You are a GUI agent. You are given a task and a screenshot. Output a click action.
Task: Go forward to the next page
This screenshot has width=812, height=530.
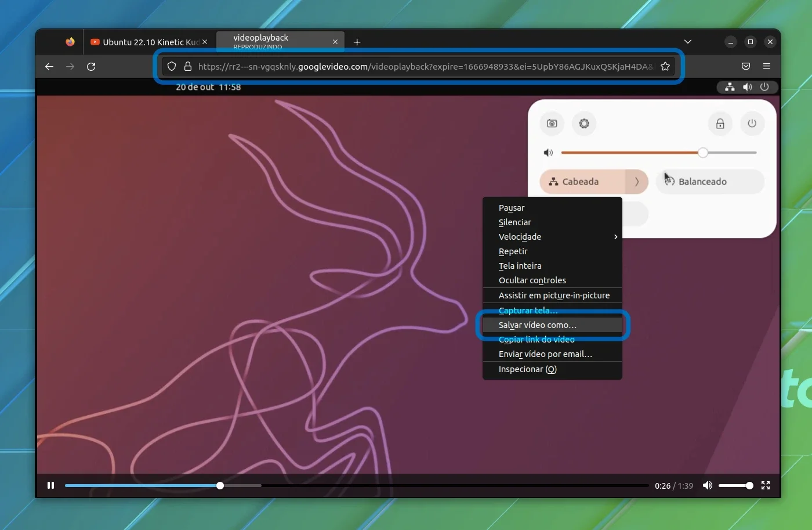pos(70,67)
